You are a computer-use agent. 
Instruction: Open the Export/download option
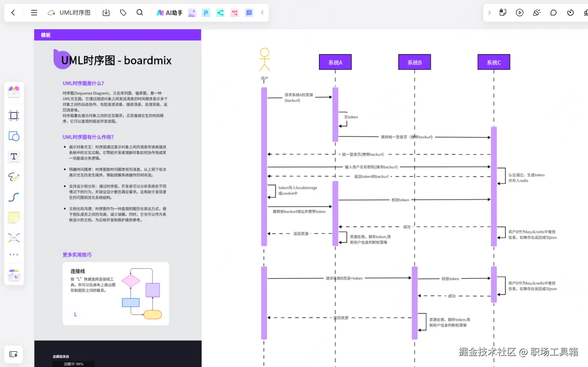106,12
